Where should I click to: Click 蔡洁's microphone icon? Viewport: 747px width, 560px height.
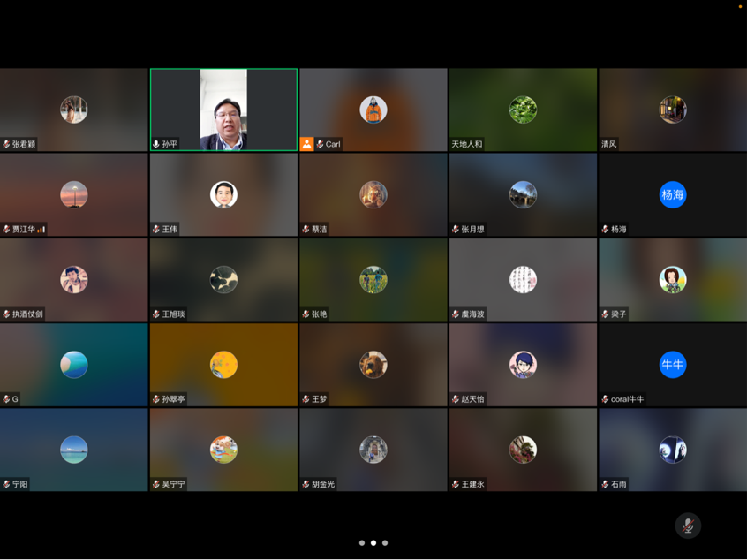tap(306, 227)
